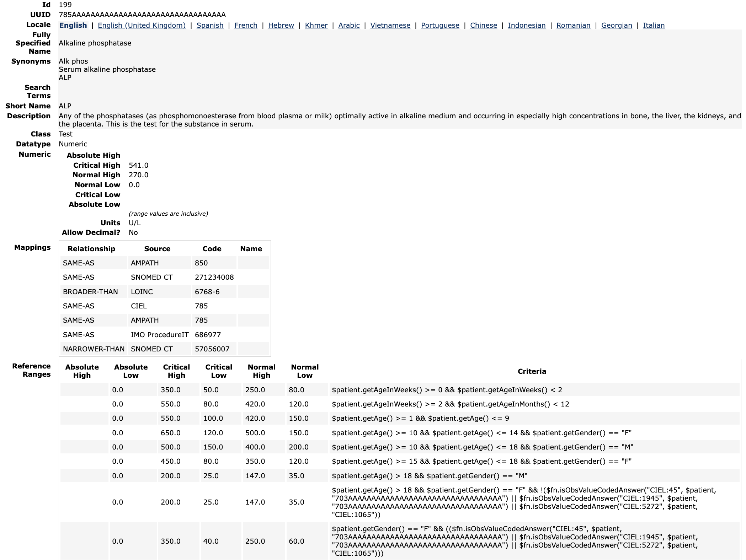
Task: Select the current English locale tab
Action: coord(73,25)
